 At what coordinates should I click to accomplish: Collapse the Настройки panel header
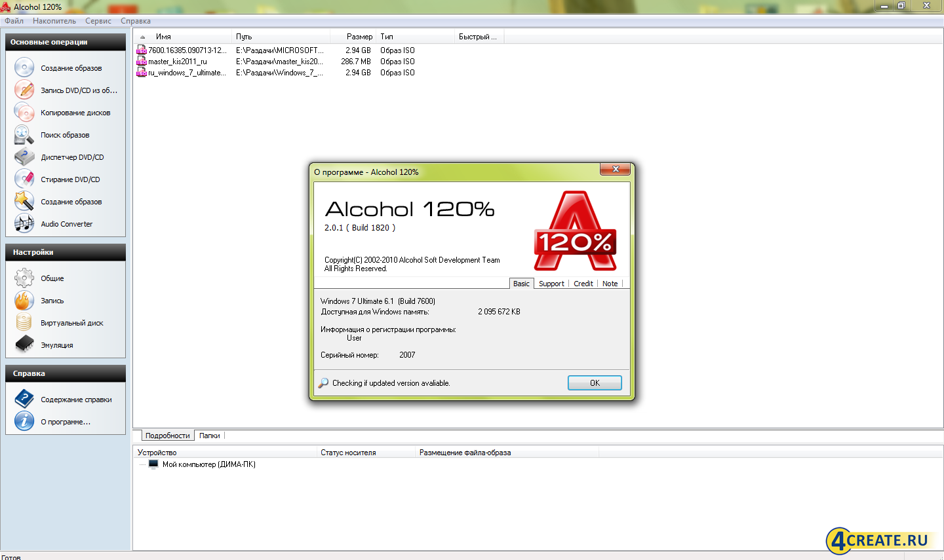66,252
